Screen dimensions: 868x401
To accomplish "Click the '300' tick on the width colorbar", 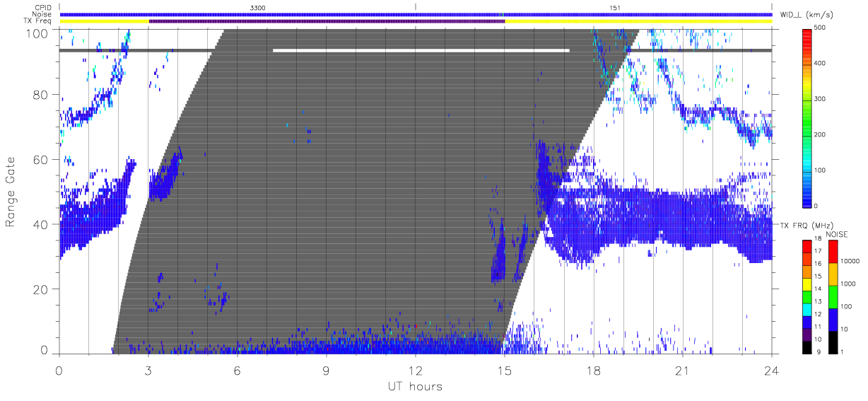I will pyautogui.click(x=821, y=99).
